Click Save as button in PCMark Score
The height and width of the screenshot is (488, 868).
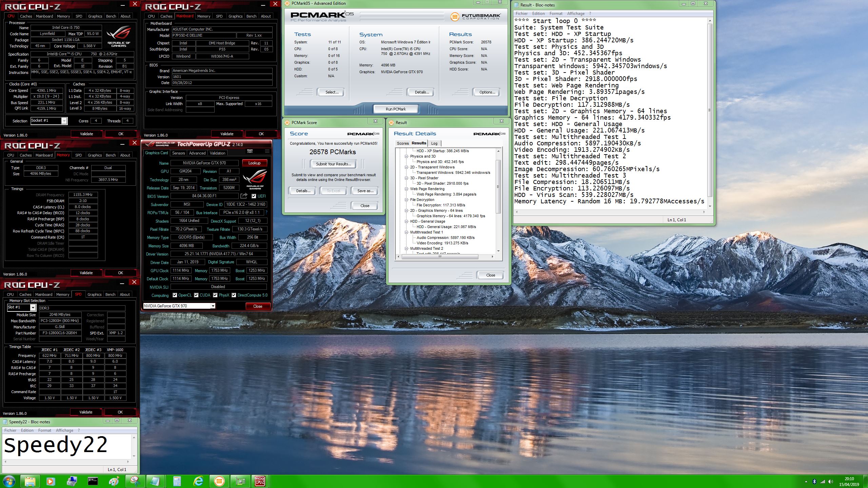(365, 191)
